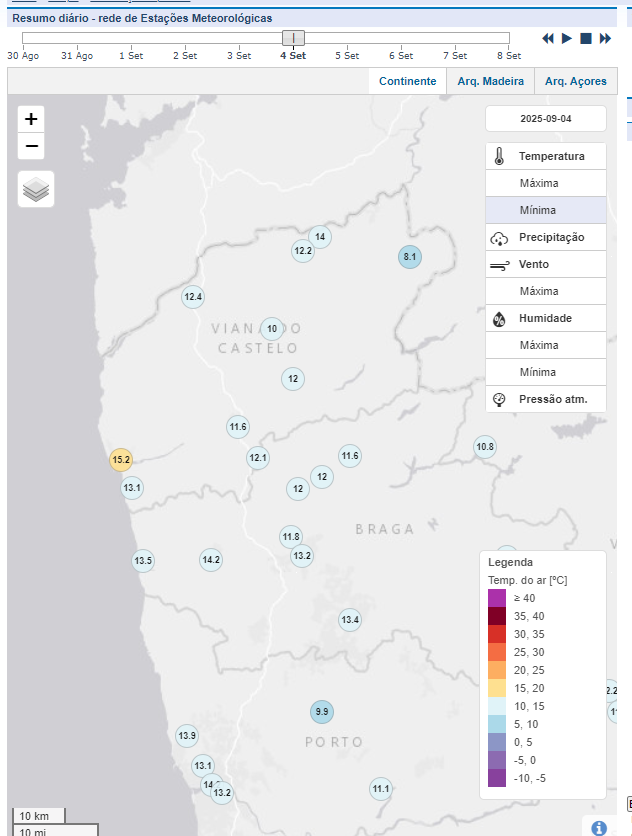The width and height of the screenshot is (632, 836).
Task: Jump to 5 Set on the timeline
Action: coord(347,55)
